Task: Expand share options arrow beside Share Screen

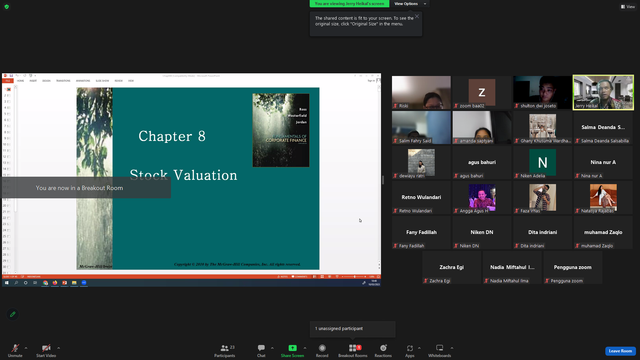Action: tap(305, 348)
